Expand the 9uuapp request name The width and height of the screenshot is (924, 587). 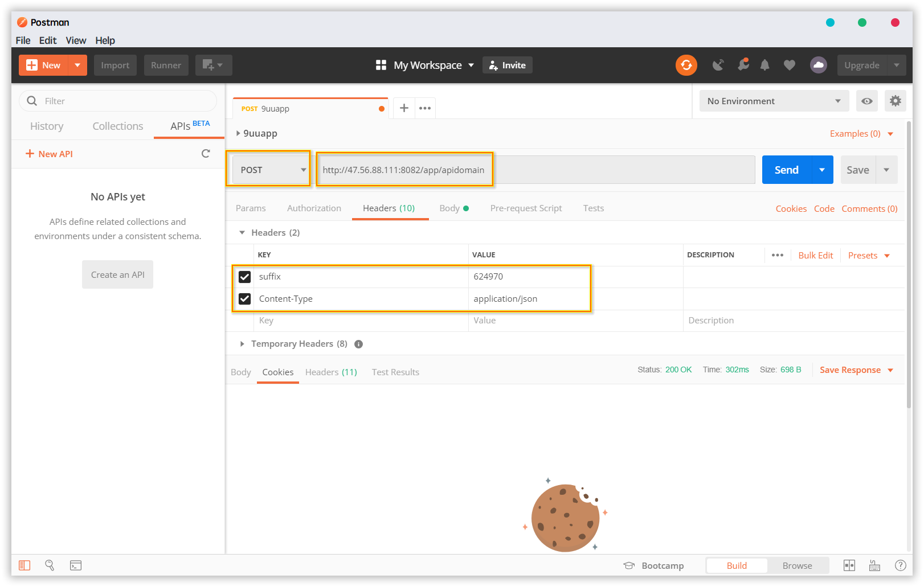click(238, 133)
